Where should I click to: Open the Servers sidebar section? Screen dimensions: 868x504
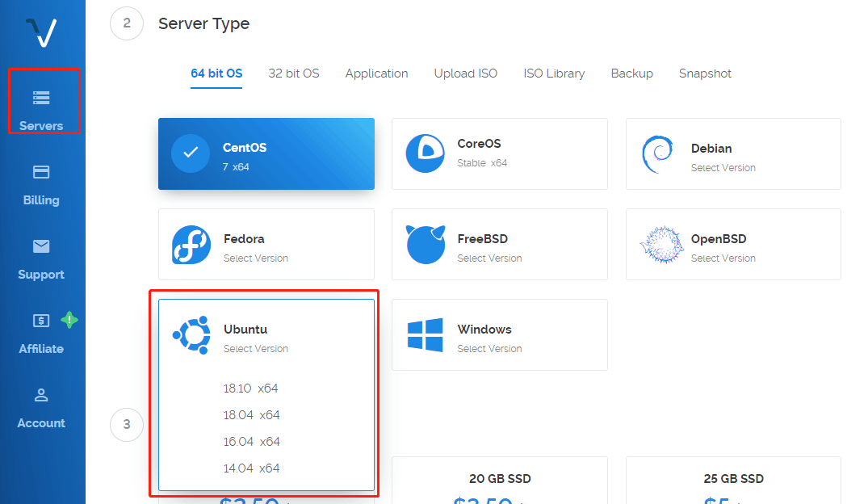click(x=41, y=109)
